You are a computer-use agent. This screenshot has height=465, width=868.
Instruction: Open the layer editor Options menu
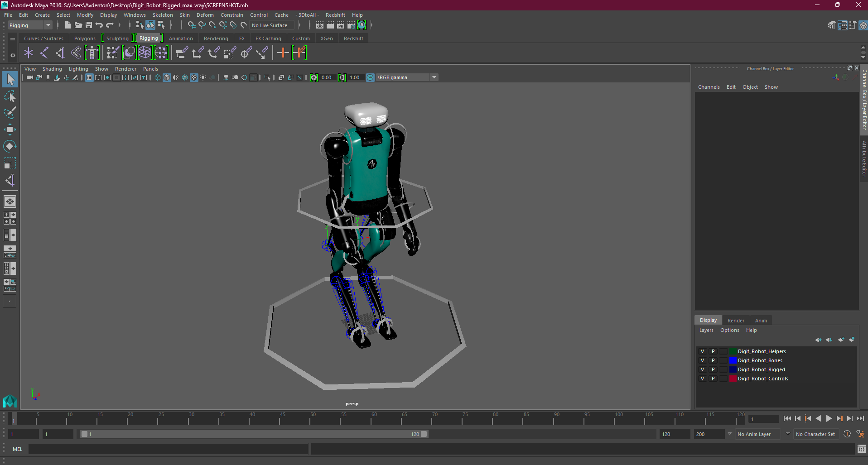(730, 330)
